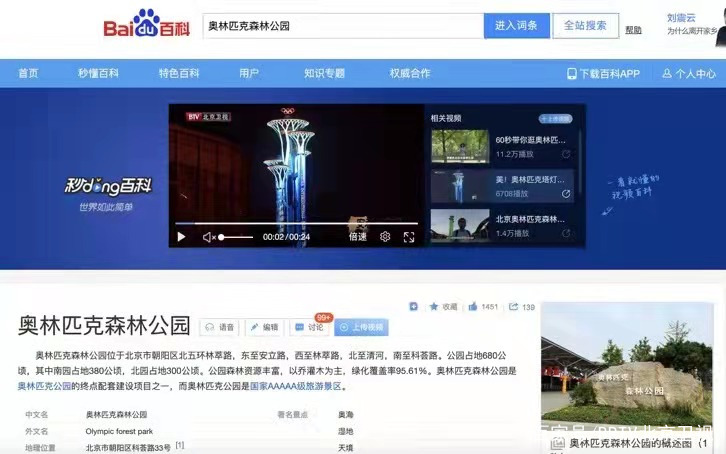The image size is (726, 454).
Task: Like the article with thumbs-up 1451
Action: (x=483, y=306)
